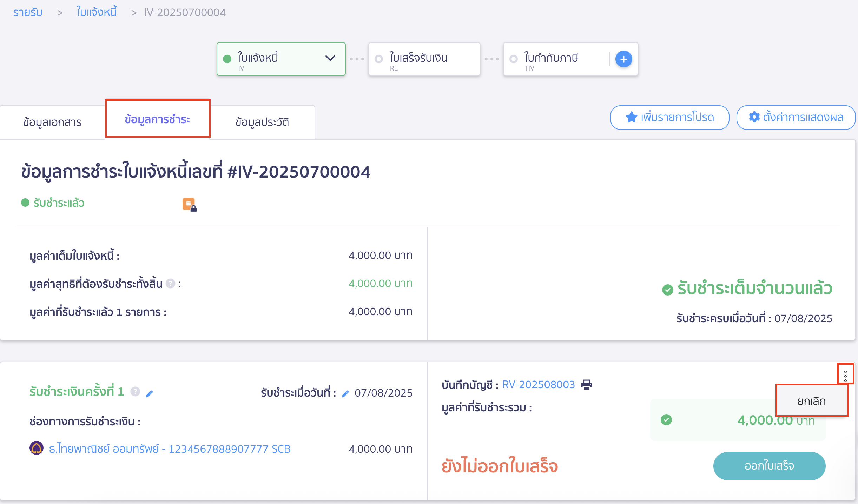Image resolution: width=858 pixels, height=504 pixels.
Task: Edit payment title with pencil icon
Action: tap(150, 394)
